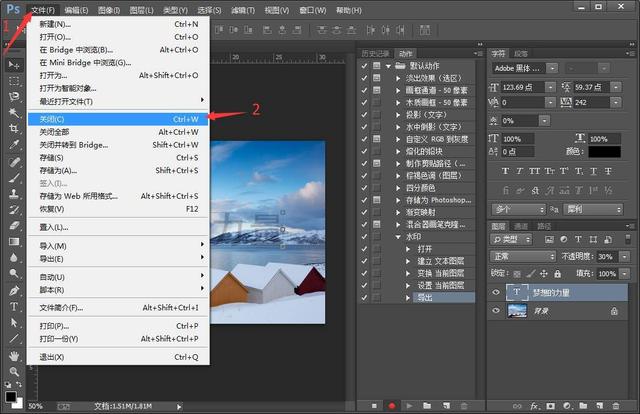Create new action set with folder icon
Screen dimensions: 640x414
pos(427,406)
